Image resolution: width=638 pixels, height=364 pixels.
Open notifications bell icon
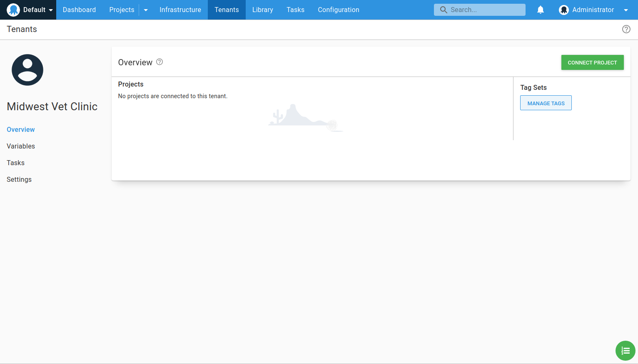(541, 10)
